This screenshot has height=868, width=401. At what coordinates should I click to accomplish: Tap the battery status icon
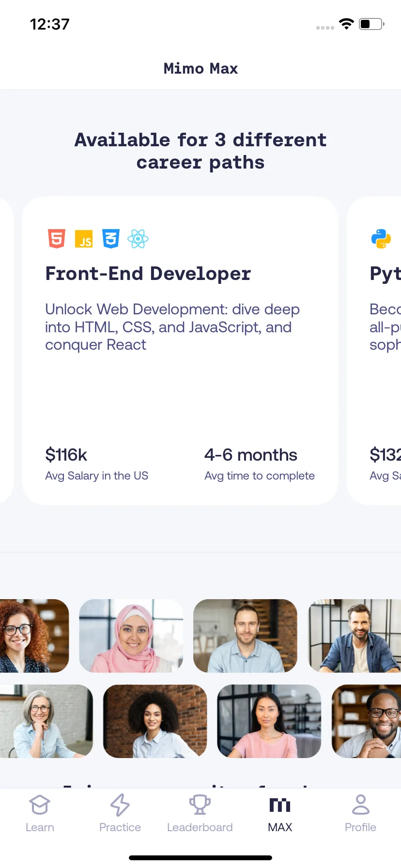coord(372,24)
